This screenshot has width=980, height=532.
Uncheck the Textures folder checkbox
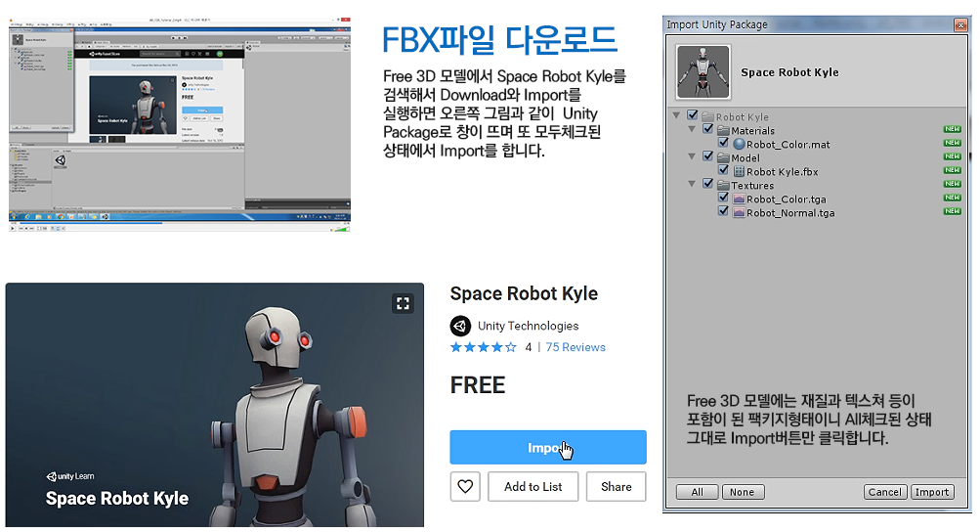[x=707, y=184]
